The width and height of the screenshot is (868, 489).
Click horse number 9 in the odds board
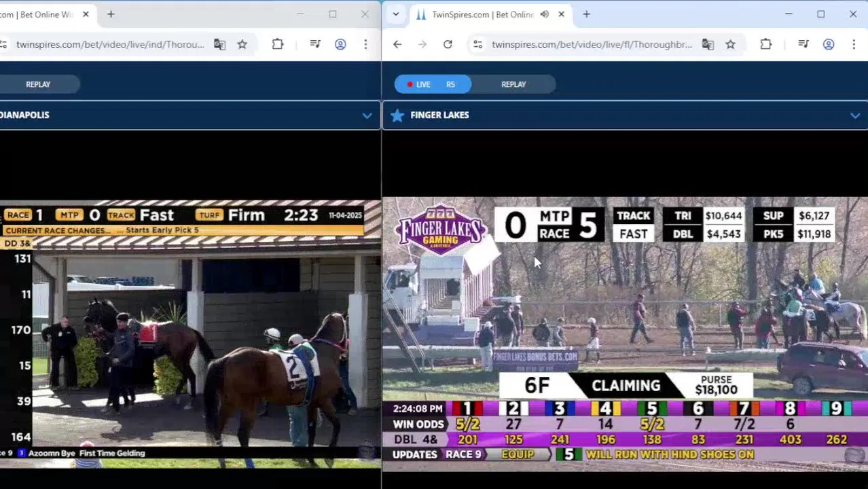click(x=837, y=409)
